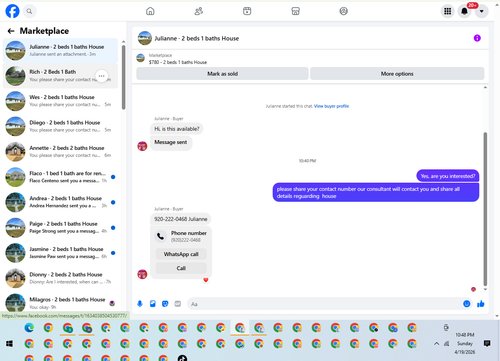The image size is (500, 361).
Task: Click scroll down arrow of chat pane
Action: 485,289
